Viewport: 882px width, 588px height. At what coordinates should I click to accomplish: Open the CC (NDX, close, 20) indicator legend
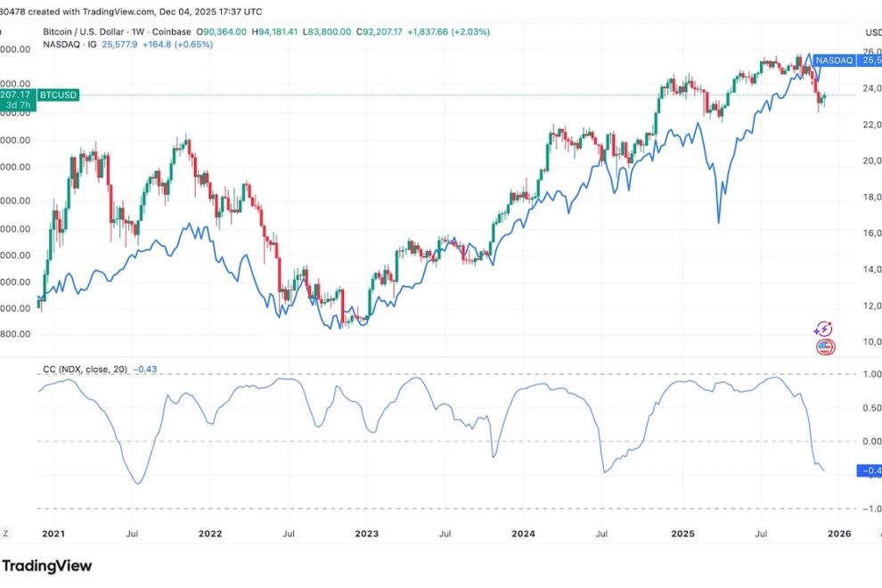point(86,369)
